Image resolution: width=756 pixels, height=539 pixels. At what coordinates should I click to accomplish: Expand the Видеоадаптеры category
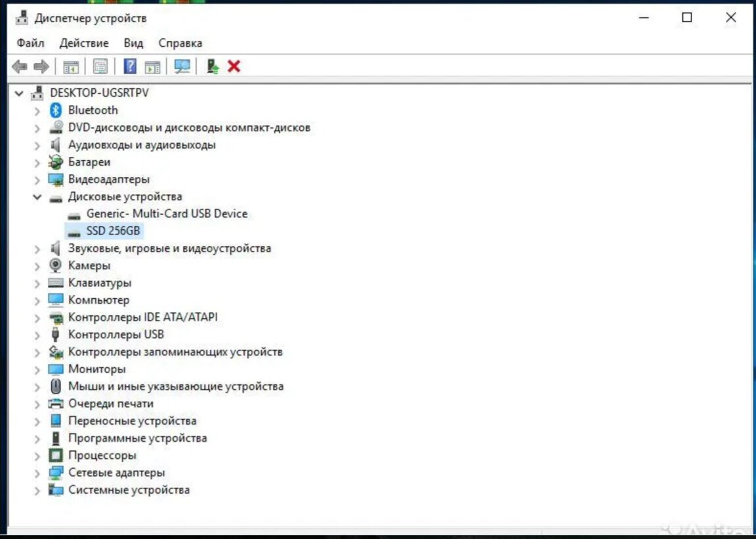click(x=37, y=179)
